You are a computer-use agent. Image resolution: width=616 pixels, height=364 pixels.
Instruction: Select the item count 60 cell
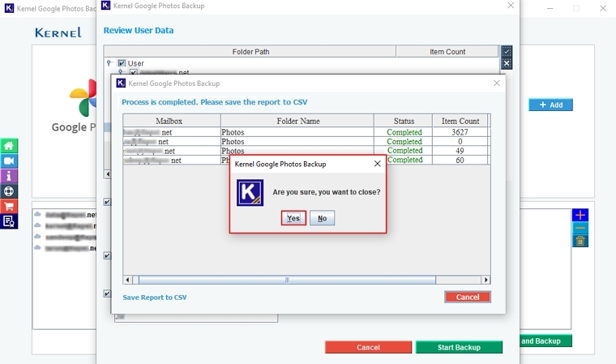pos(460,160)
